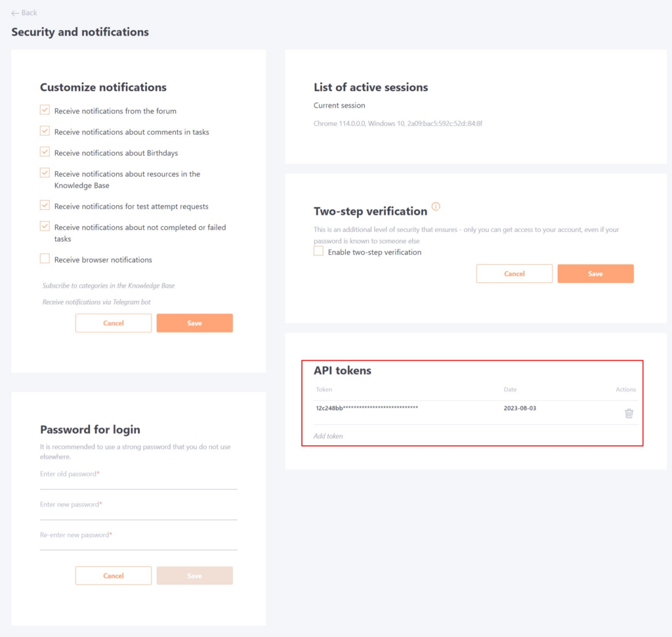Click the masked 12c248bb token entry
The height and width of the screenshot is (637, 672).
366,408
